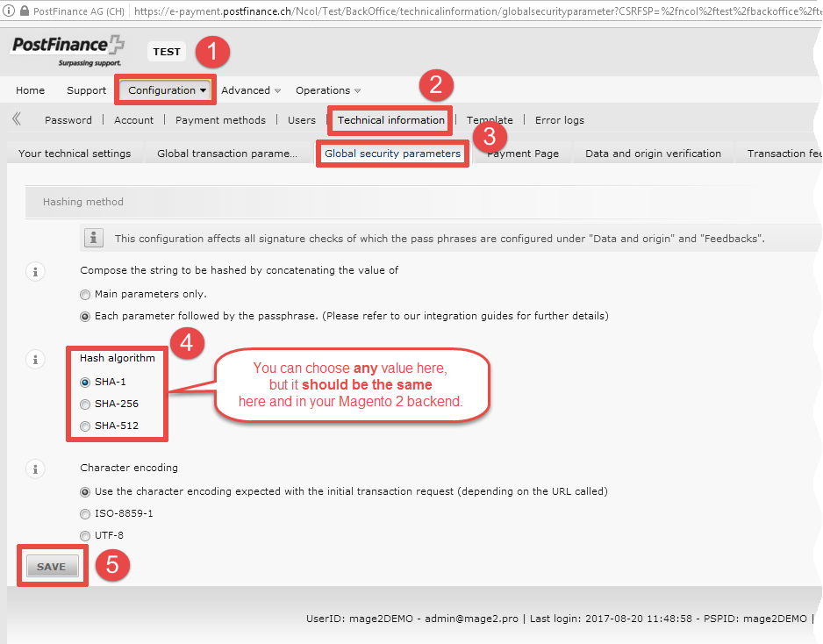Open Payment methods submenu item
Viewport: 823px width, 644px height.
(220, 120)
